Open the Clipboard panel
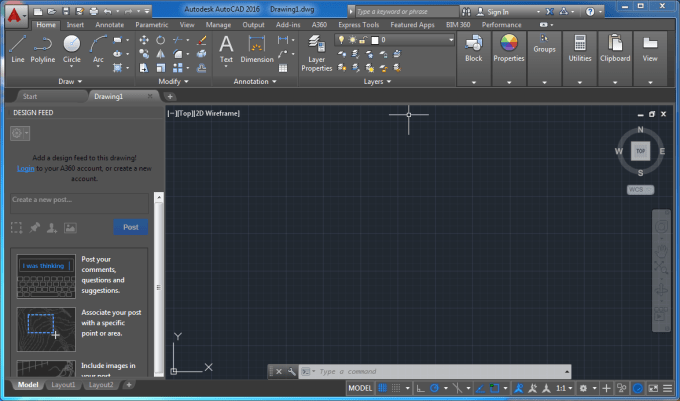Image resolution: width=680 pixels, height=401 pixels. click(x=615, y=49)
